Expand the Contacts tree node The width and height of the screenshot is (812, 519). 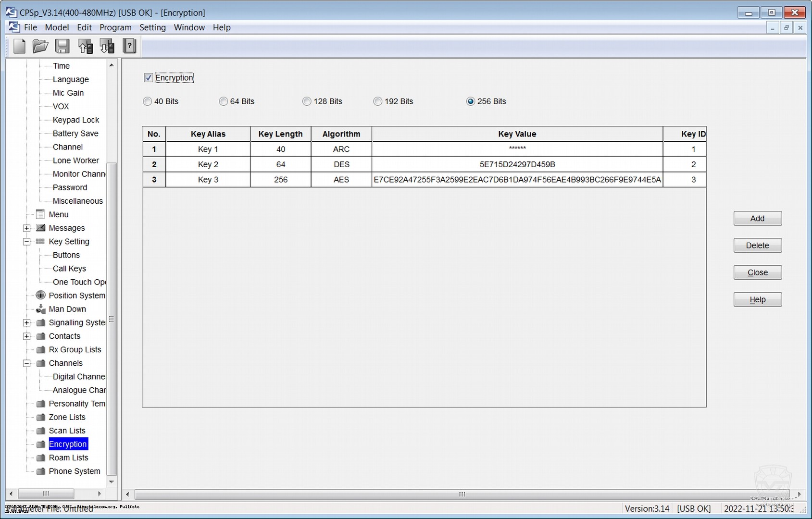pyautogui.click(x=27, y=336)
